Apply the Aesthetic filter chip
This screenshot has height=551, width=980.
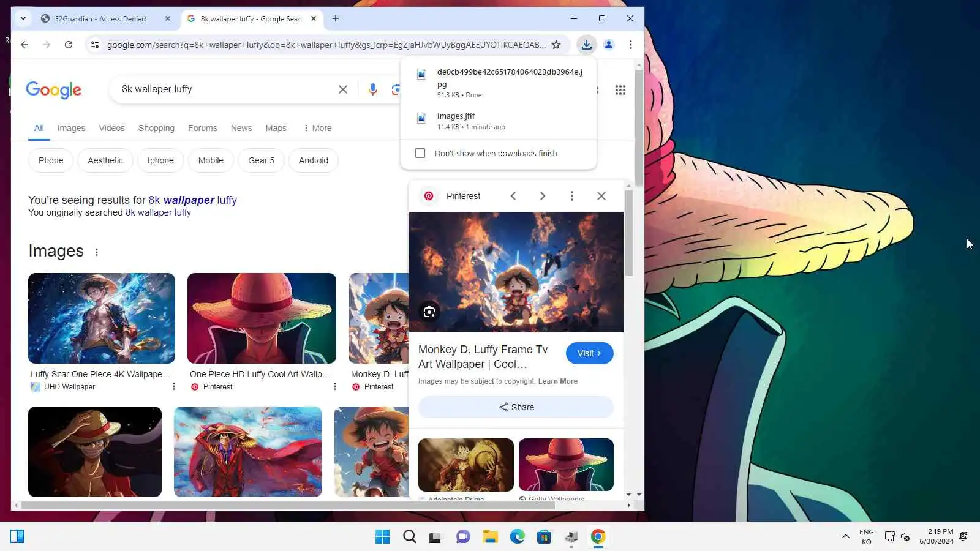105,160
